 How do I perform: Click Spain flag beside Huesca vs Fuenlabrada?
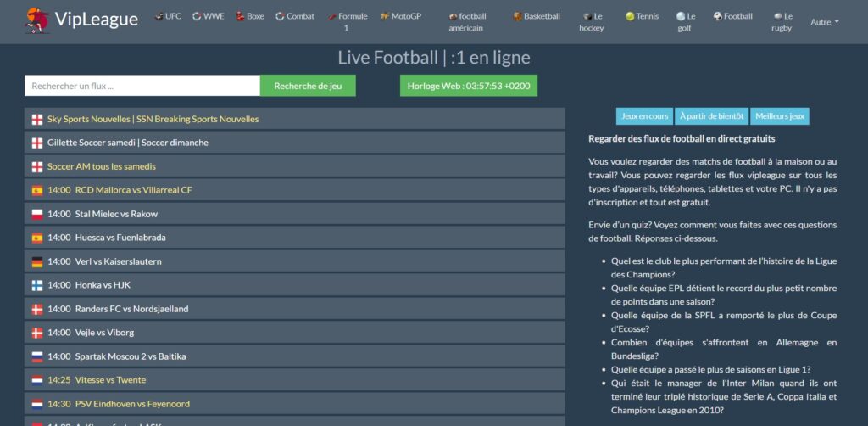click(37, 238)
